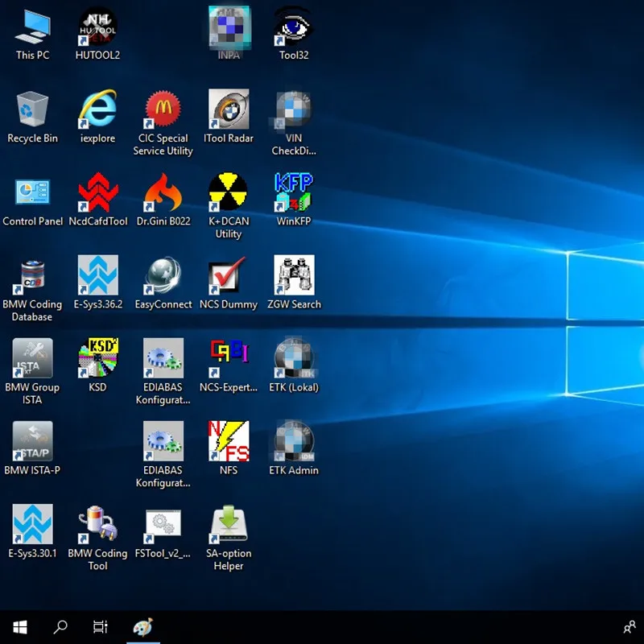
Task: Click the Paint app in the taskbar
Action: [x=142, y=627]
